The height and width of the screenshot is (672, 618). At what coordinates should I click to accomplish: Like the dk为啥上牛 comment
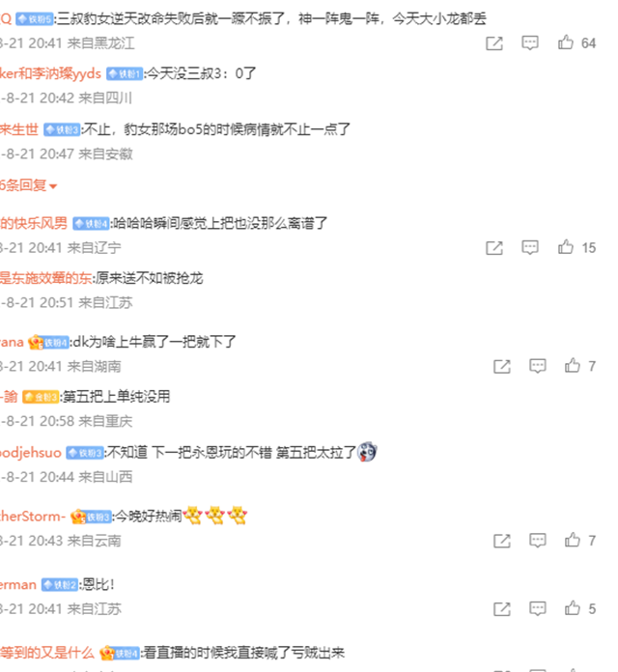tap(573, 366)
